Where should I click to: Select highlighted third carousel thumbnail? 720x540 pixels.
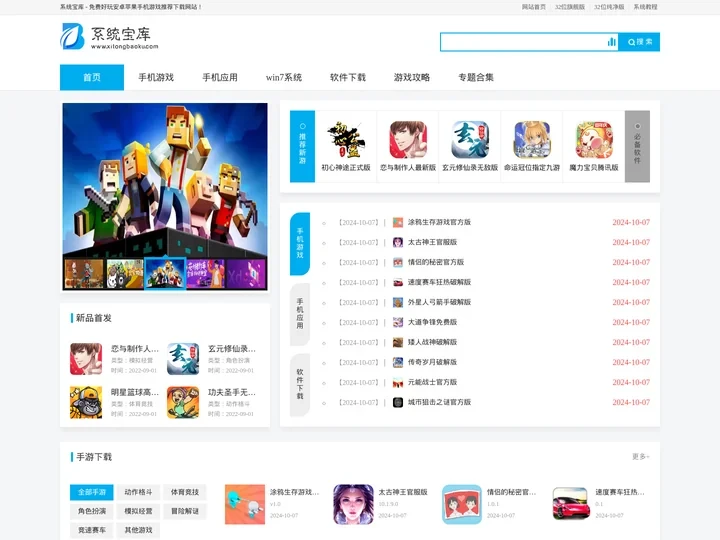coord(165,274)
